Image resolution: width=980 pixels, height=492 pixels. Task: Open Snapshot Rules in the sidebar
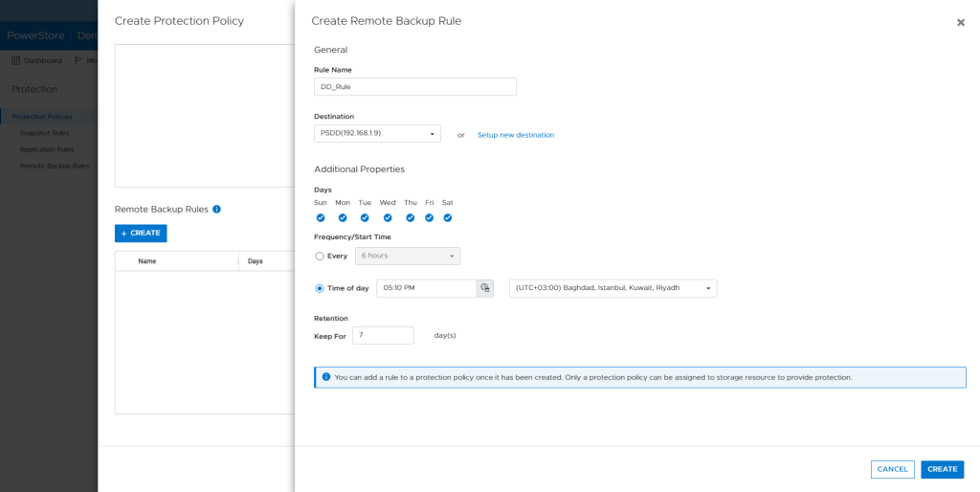[44, 133]
